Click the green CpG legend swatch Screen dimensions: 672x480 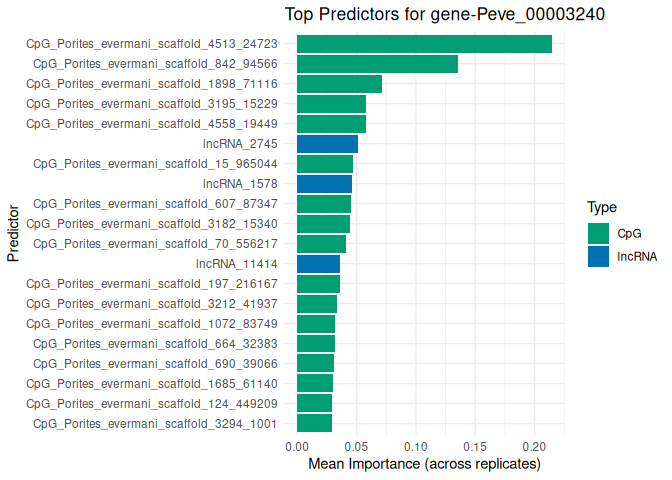coord(599,233)
